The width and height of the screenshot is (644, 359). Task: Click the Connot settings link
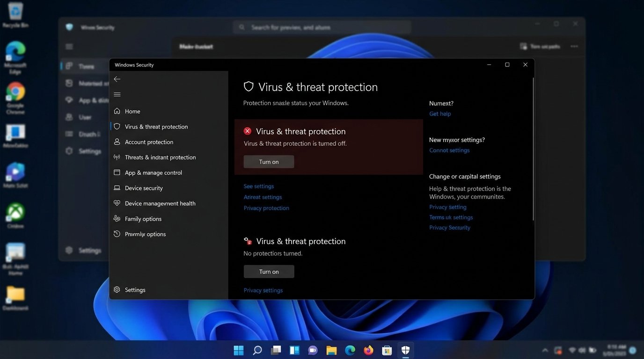point(449,150)
